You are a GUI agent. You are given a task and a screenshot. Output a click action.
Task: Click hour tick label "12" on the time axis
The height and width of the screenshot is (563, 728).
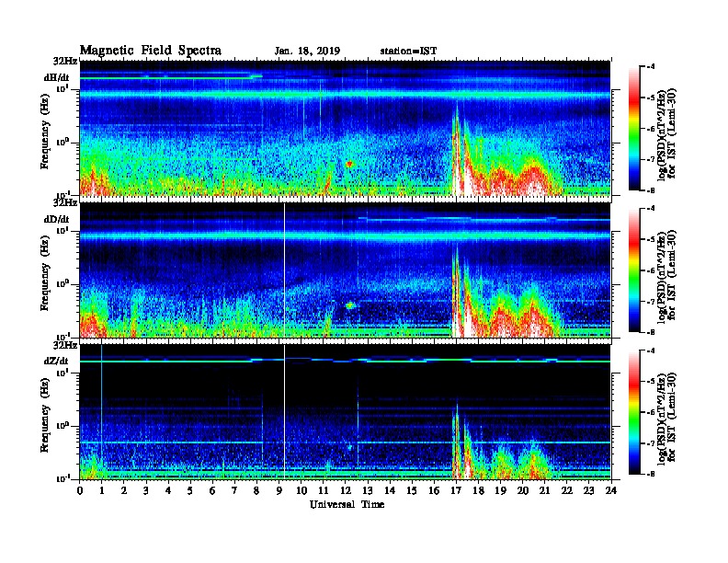346,491
